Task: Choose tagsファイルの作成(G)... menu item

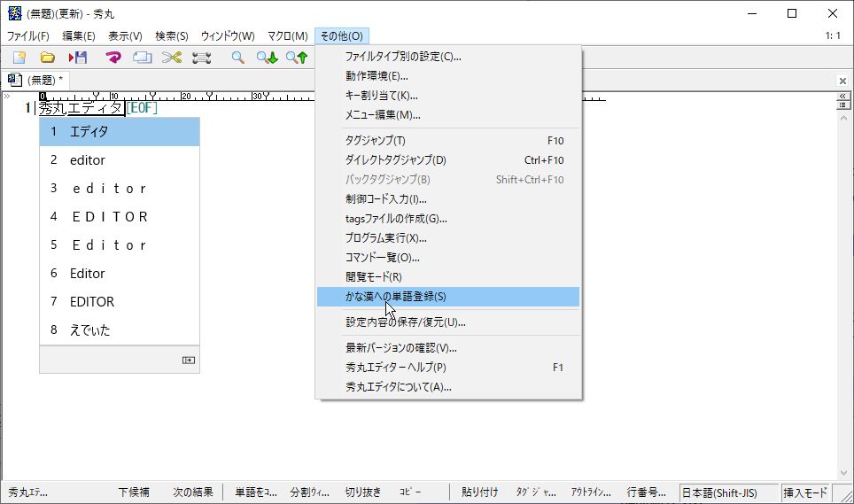Action: point(448,218)
